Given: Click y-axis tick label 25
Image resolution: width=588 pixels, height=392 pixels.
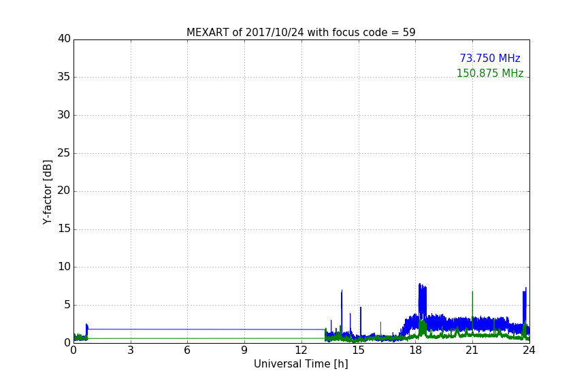Looking at the screenshot, I should (x=64, y=152).
